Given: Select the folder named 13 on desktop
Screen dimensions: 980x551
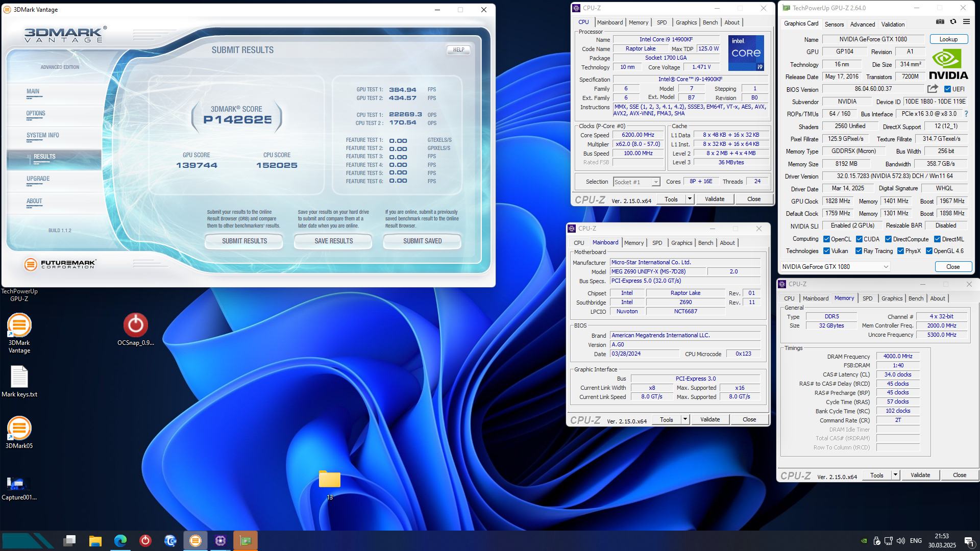Looking at the screenshot, I should click(330, 485).
